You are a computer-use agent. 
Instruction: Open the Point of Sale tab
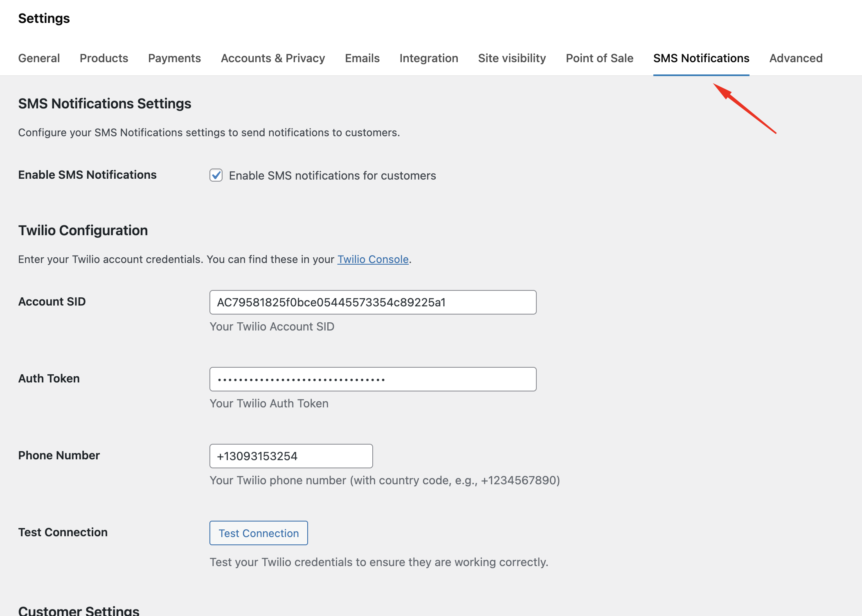(599, 58)
